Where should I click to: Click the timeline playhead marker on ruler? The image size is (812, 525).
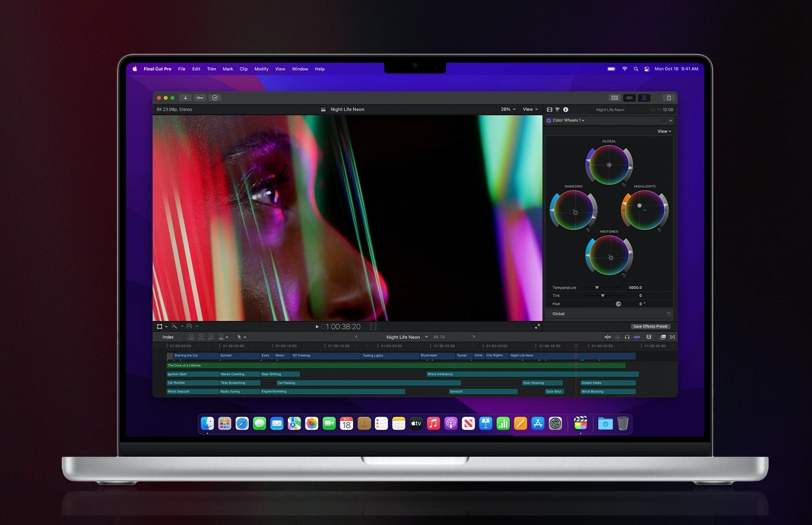[576, 346]
